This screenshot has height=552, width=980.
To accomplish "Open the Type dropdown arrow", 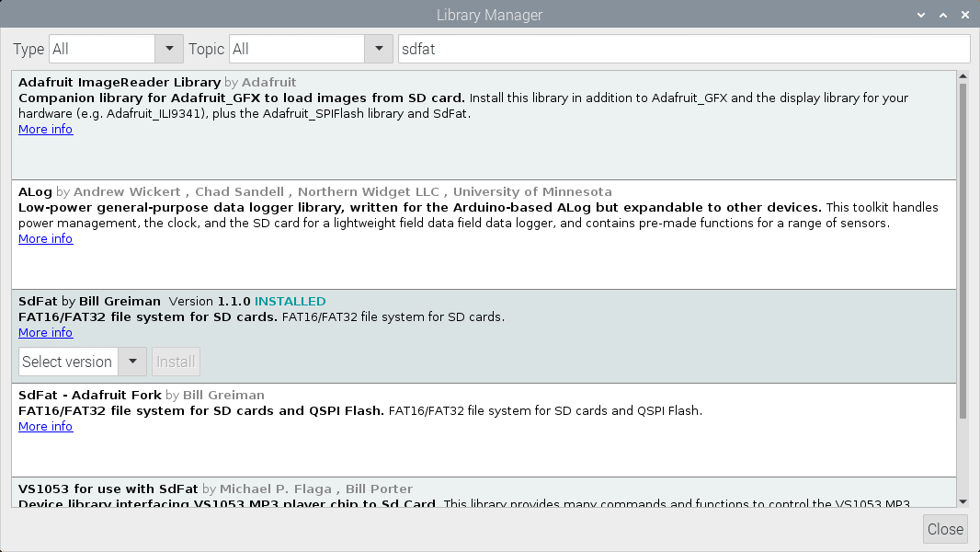I will coord(169,49).
